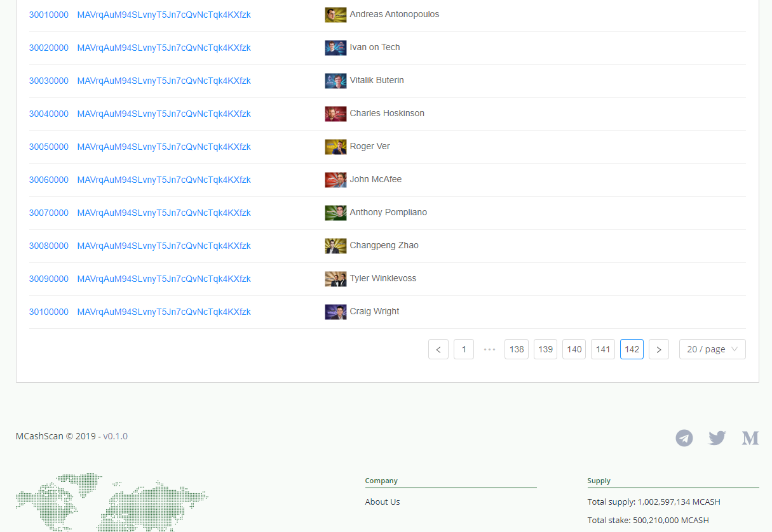The width and height of the screenshot is (772, 532).
Task: Select the name Anthony Pompliano
Action: point(388,212)
